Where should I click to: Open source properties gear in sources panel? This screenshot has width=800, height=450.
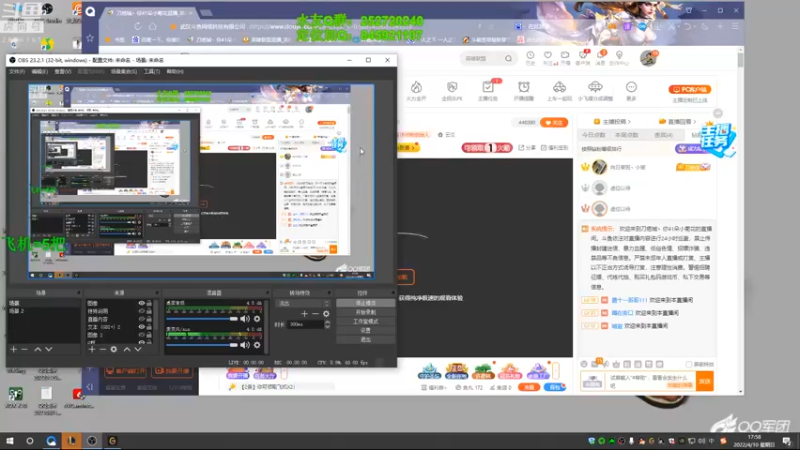[114, 349]
